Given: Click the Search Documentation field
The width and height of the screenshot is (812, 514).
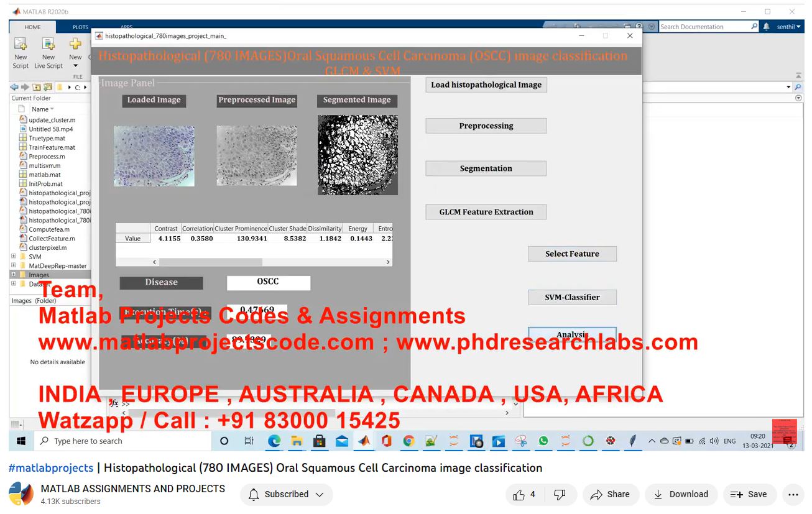Looking at the screenshot, I should tap(704, 27).
